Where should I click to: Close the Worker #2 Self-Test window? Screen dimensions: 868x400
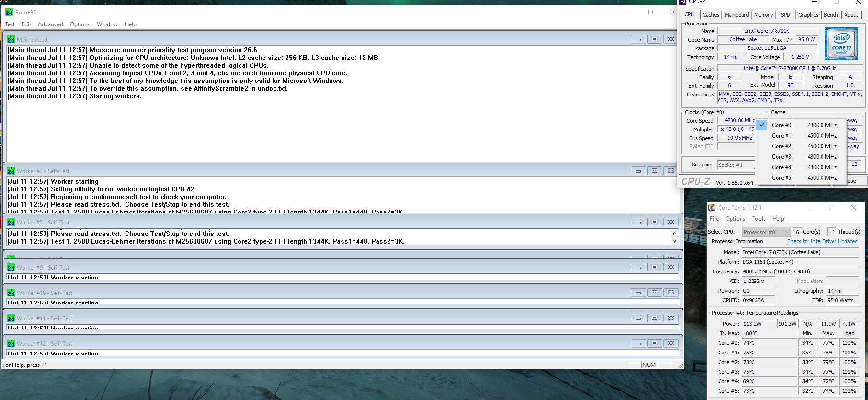click(671, 171)
